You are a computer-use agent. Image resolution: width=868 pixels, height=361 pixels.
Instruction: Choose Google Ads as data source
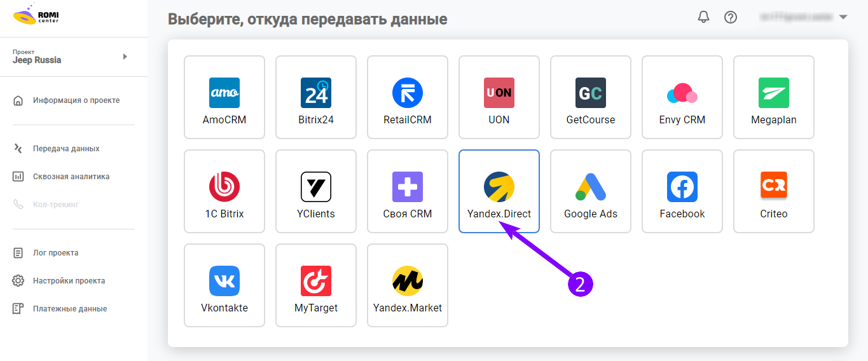591,191
